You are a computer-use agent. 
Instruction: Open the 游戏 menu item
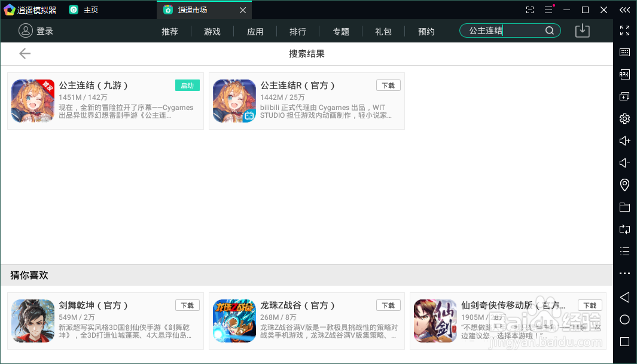(212, 31)
